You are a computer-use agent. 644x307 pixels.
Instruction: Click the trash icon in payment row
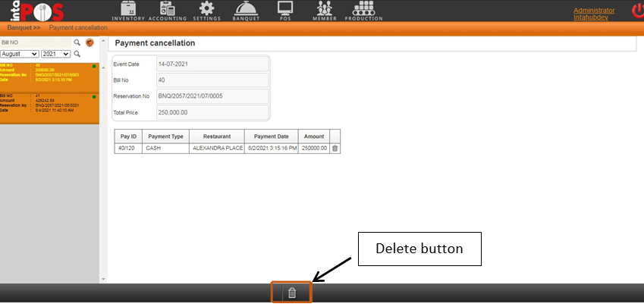click(x=335, y=148)
